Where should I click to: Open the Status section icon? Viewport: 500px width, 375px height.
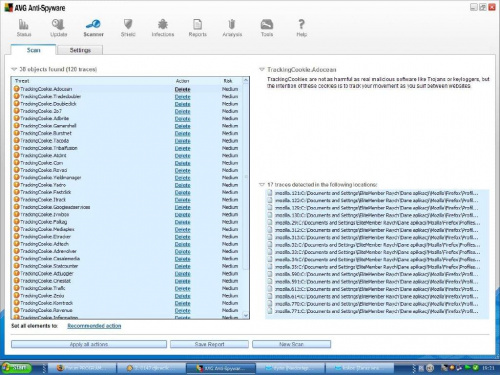point(24,27)
